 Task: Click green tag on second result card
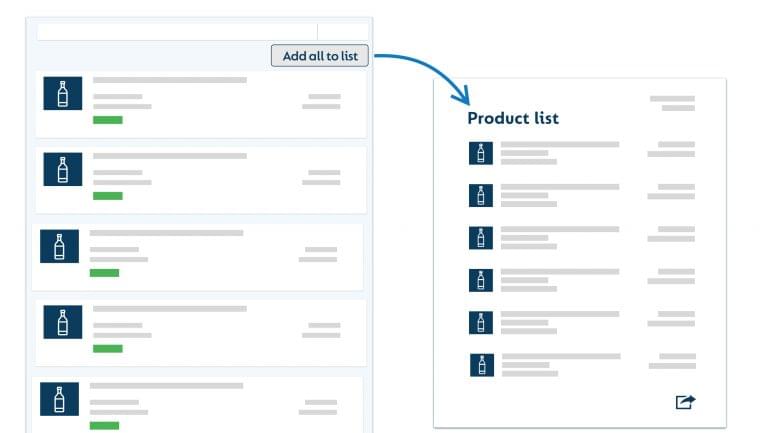pos(108,196)
